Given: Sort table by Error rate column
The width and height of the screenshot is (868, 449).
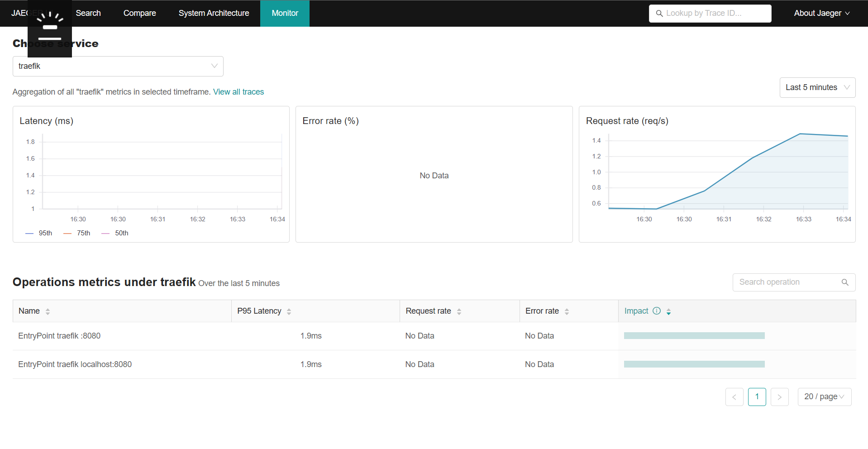Looking at the screenshot, I should pos(567,311).
